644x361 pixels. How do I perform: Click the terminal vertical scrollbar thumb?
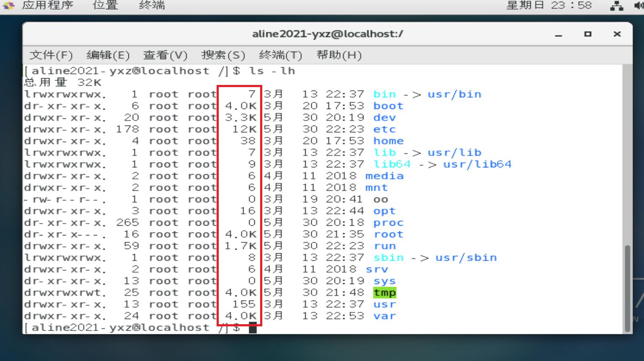pyautogui.click(x=628, y=288)
